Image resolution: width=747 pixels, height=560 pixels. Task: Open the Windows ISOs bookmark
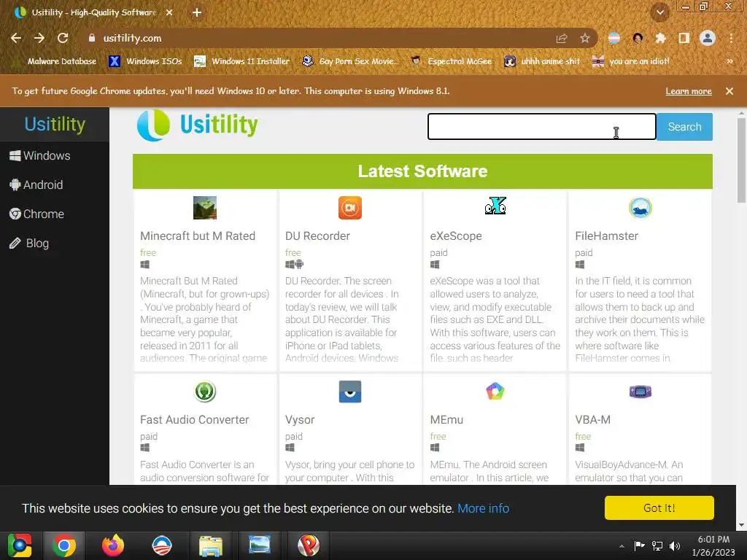(x=146, y=61)
